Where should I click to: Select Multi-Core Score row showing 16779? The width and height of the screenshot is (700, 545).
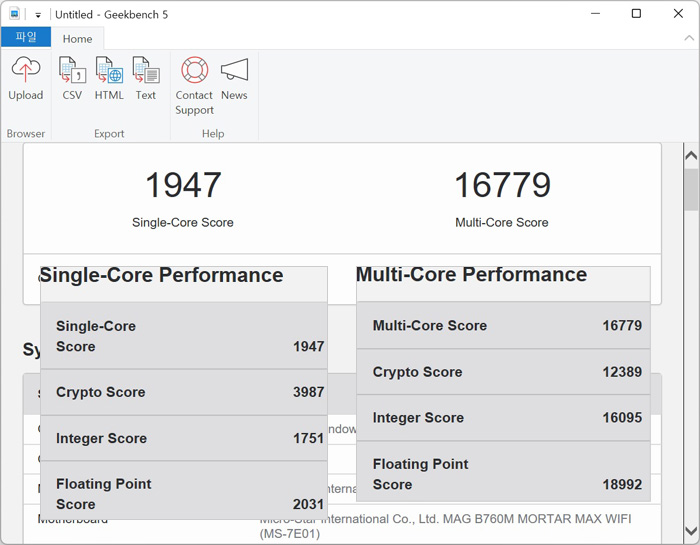tap(503, 325)
